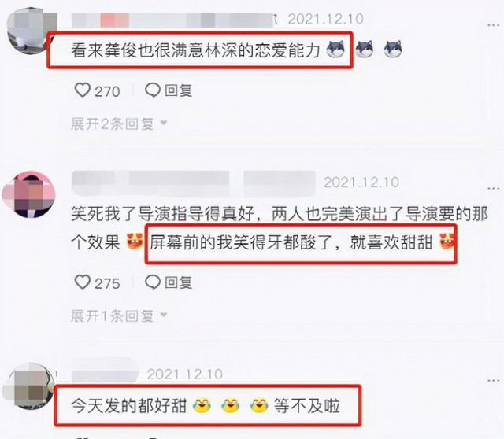Tap reply bubble icon on second comment
The width and height of the screenshot is (504, 439).
(x=153, y=282)
